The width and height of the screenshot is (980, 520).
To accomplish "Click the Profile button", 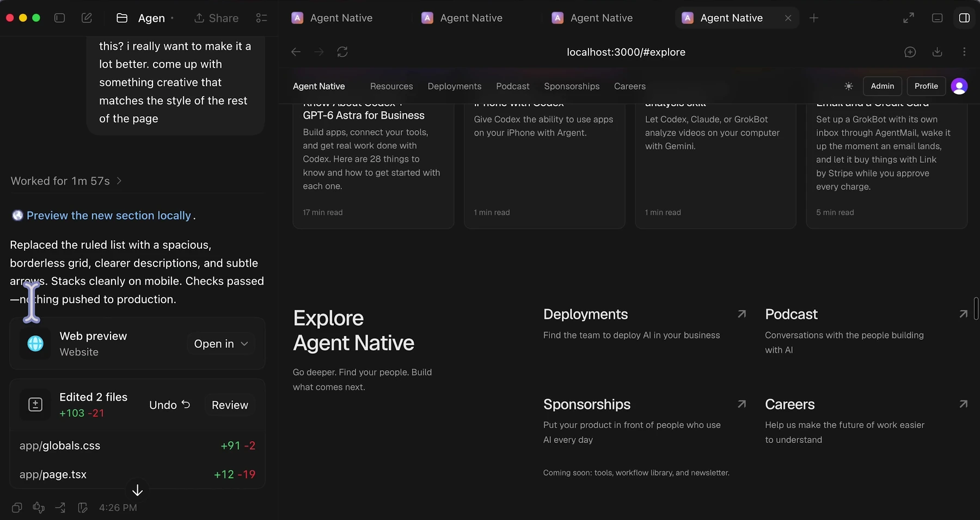I will click(x=926, y=86).
